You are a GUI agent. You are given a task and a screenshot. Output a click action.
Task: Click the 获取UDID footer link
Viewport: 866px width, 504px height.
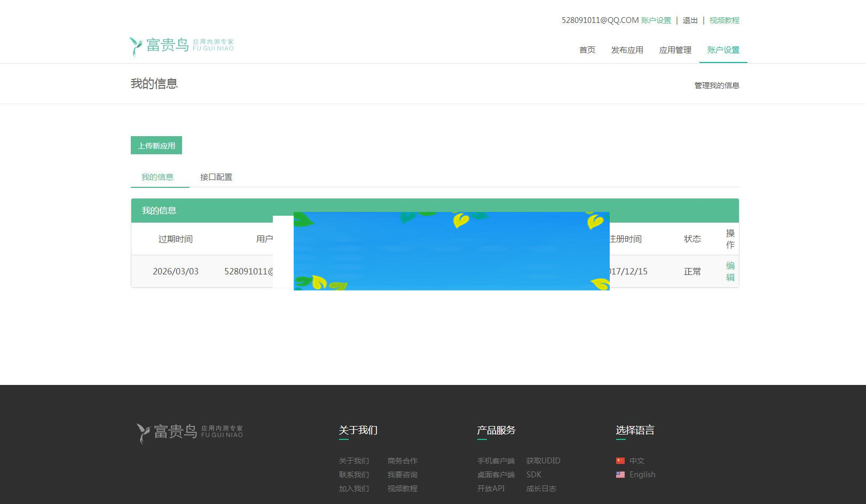point(542,460)
